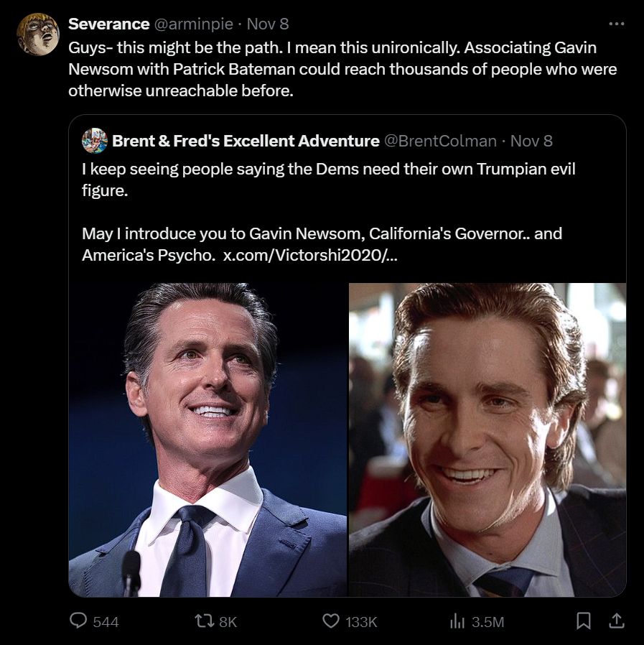Repost this tweet using the retweet icon
Screen dimensions: 644x645
pos(204,621)
